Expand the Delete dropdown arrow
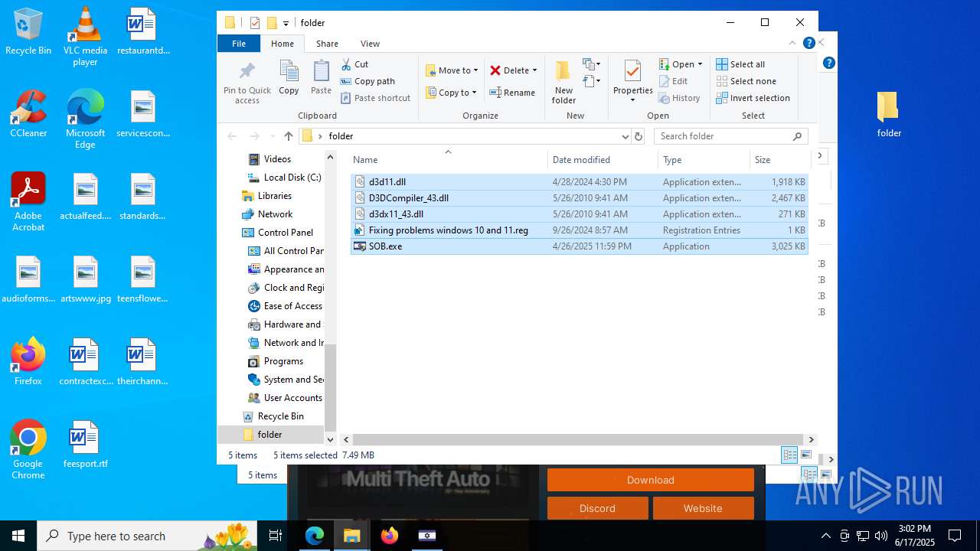 point(534,70)
